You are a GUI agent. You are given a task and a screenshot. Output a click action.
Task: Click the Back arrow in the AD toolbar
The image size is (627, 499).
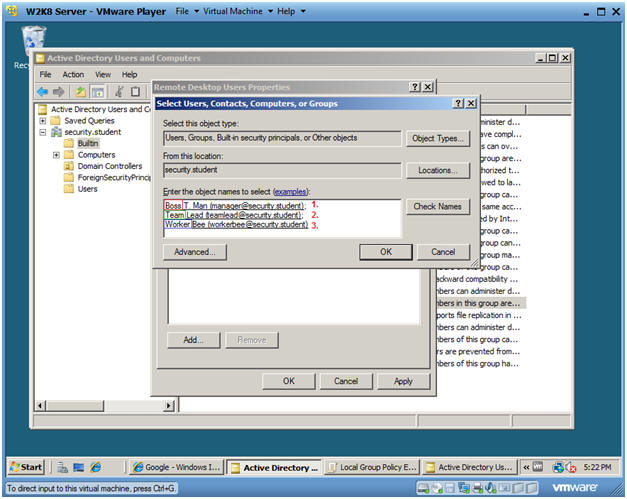point(42,92)
